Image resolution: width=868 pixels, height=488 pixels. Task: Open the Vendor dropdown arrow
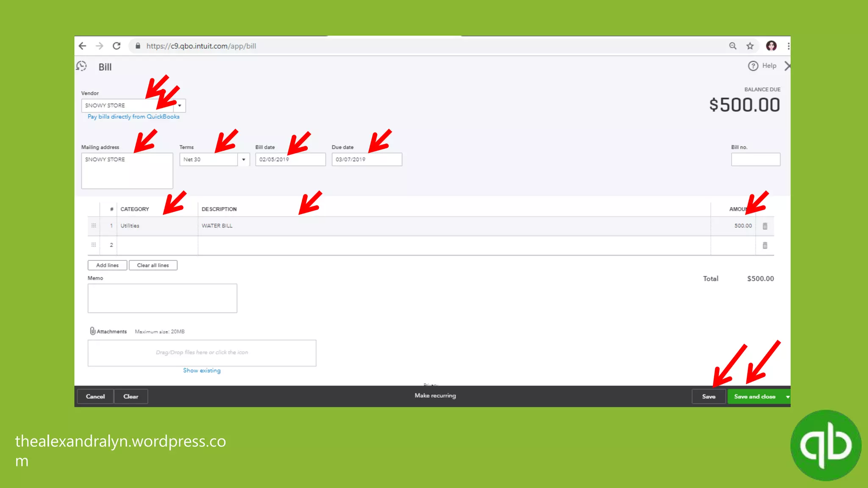(x=180, y=105)
